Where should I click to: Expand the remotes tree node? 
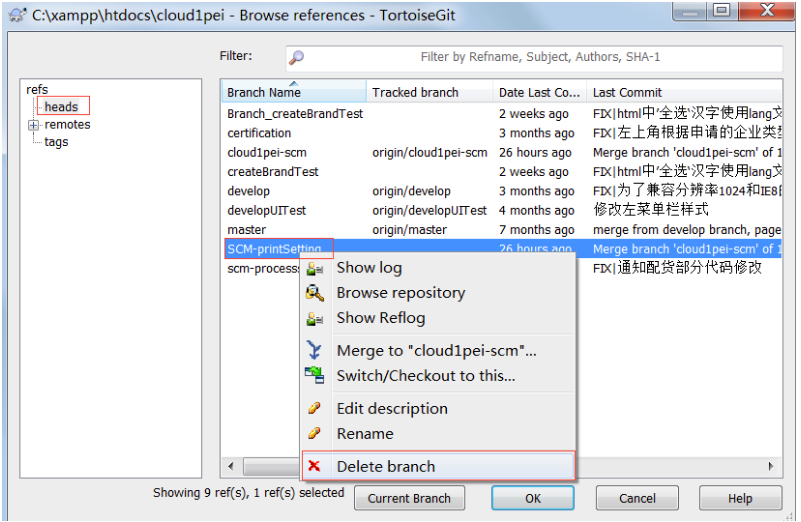click(x=33, y=125)
